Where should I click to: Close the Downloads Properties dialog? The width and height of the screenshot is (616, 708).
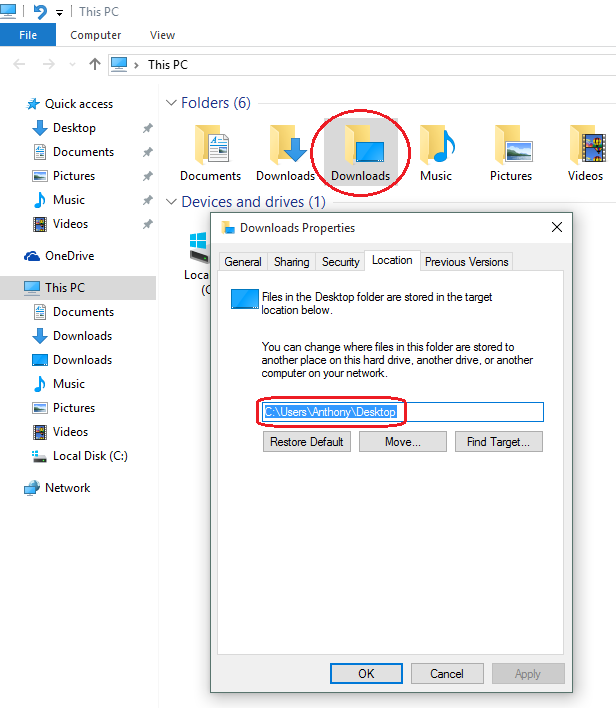(x=557, y=228)
